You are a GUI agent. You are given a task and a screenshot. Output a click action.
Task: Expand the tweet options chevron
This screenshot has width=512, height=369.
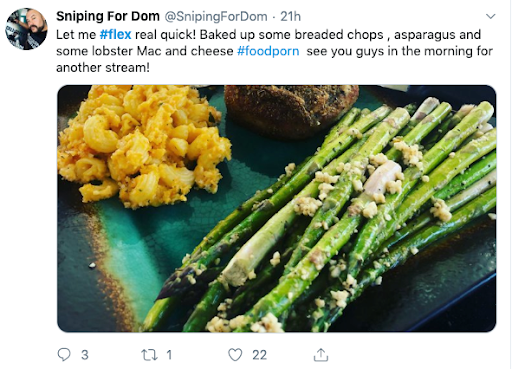(490, 16)
